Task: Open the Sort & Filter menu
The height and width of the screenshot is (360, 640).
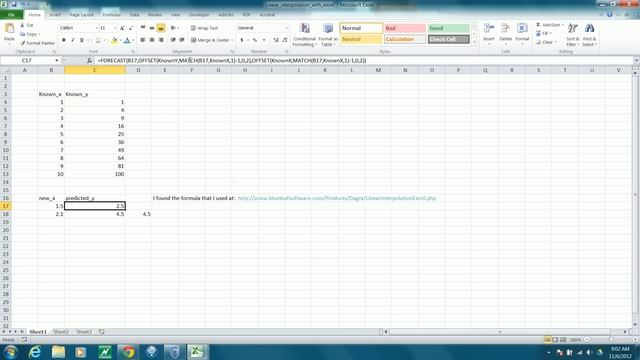Action: coord(573,35)
